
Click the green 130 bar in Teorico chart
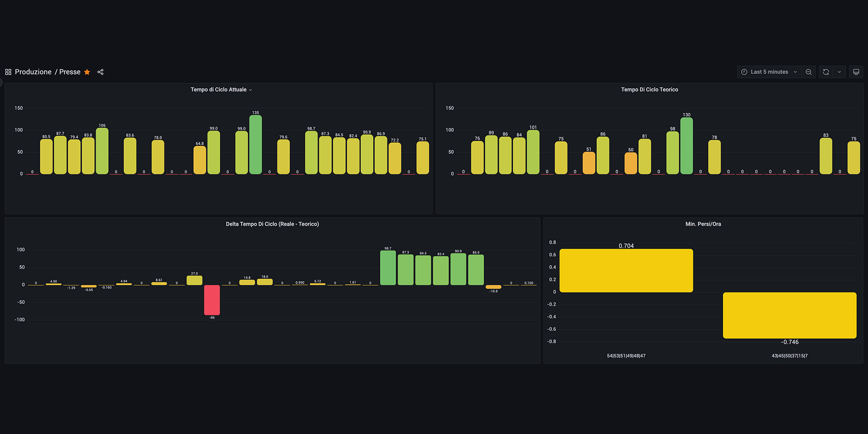(x=687, y=146)
